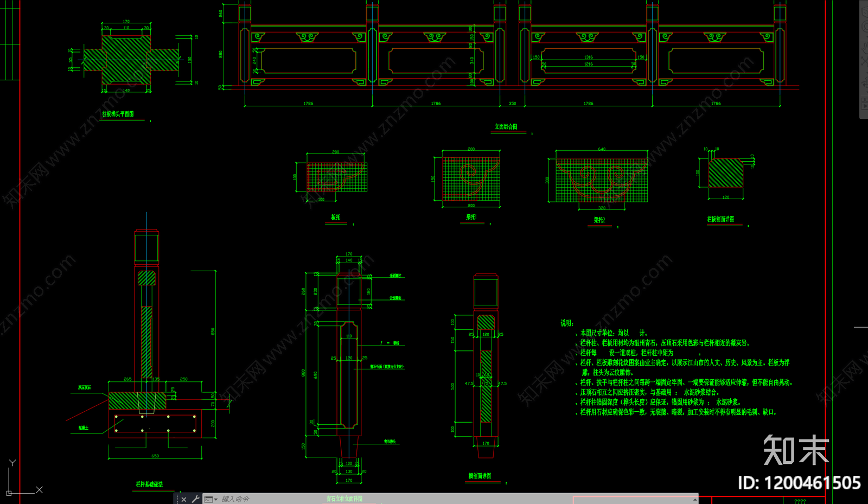Screen dimensions: 868x504
Task: Activate Orbit tool in navigation bar
Action: click(x=865, y=81)
